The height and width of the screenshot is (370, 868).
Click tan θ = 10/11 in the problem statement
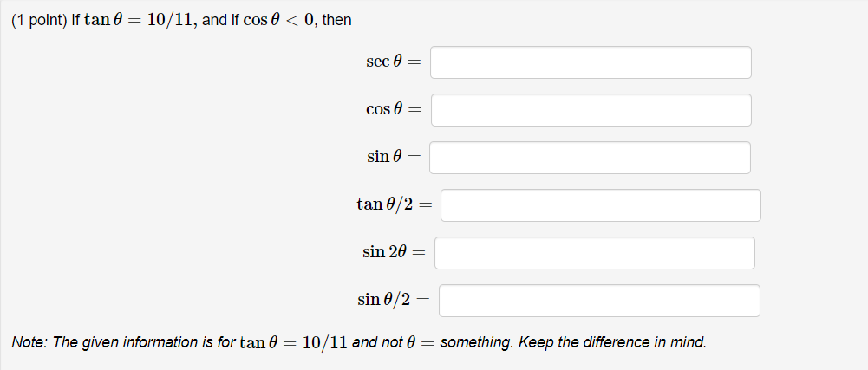(140, 21)
